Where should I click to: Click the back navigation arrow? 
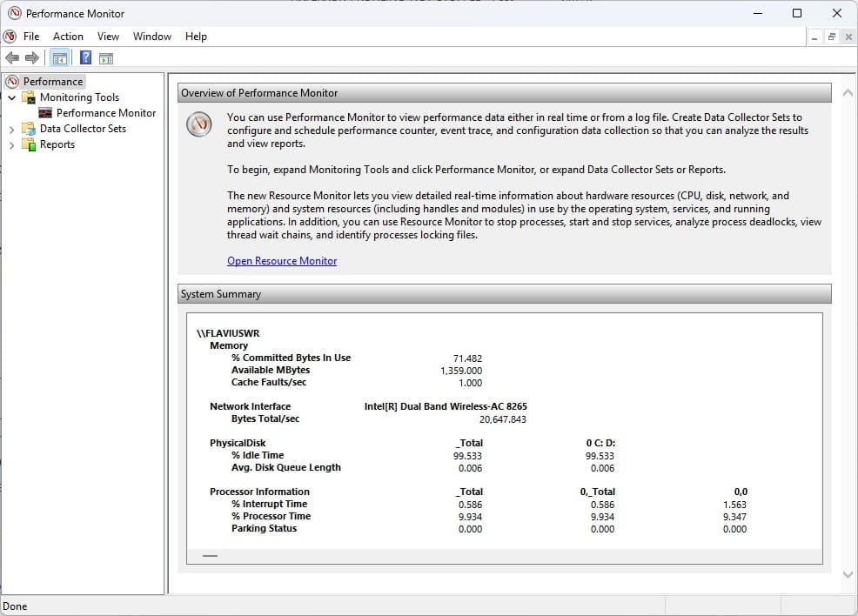(x=12, y=57)
